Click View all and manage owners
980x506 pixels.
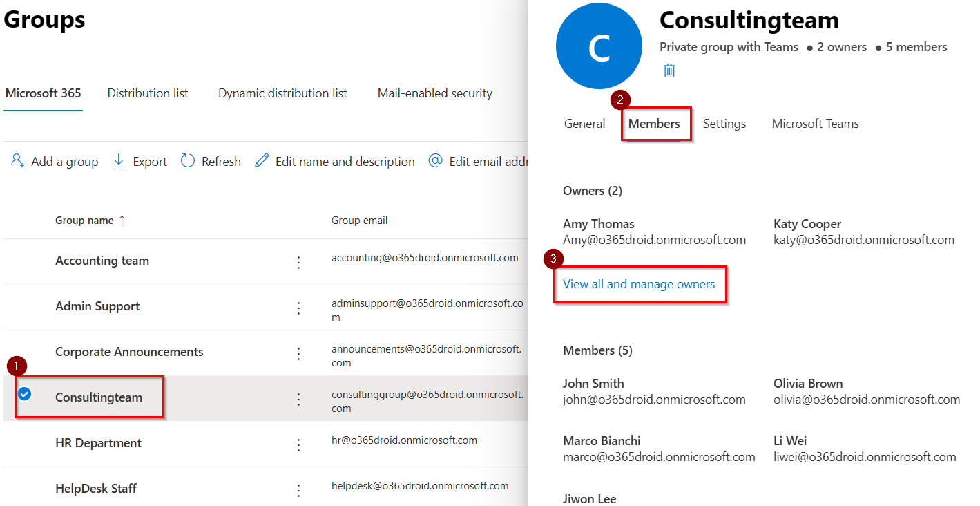[x=640, y=283]
